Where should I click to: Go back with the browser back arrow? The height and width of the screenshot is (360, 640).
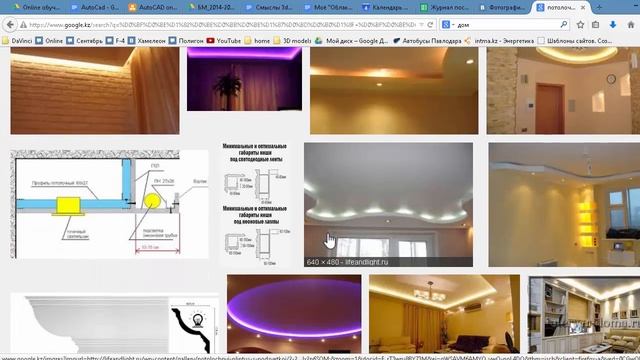point(10,25)
